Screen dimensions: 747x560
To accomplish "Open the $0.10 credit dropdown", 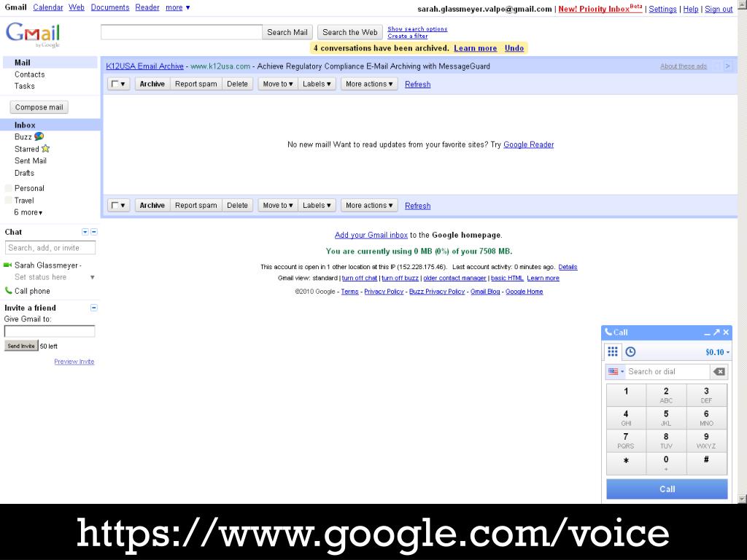I will point(718,352).
